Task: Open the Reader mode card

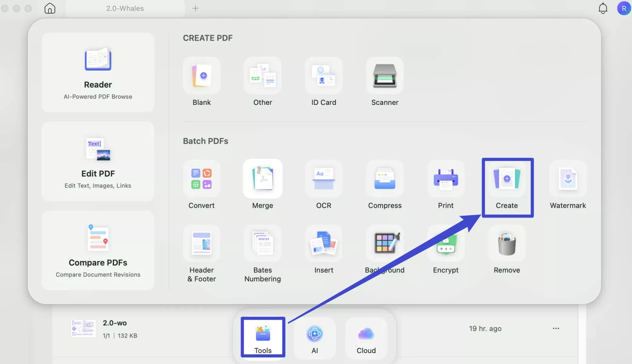Action: coord(98,72)
